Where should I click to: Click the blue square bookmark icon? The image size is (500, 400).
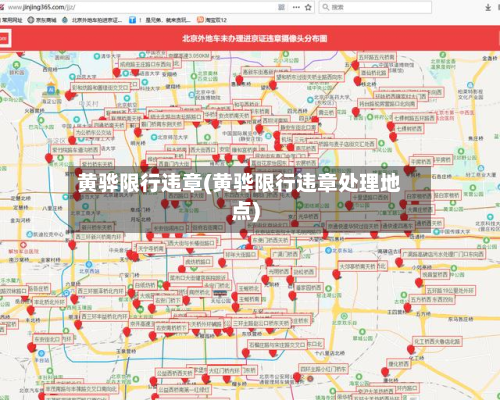tap(132, 20)
